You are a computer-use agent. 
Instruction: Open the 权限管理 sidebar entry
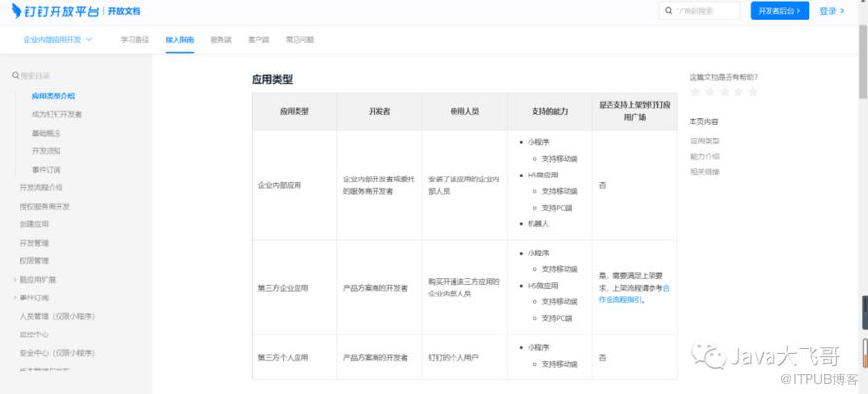(x=34, y=260)
